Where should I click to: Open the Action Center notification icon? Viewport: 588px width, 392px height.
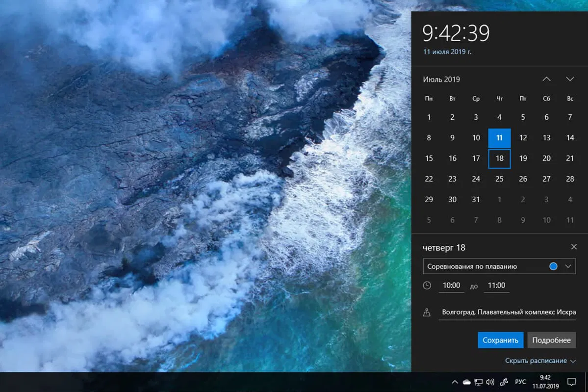[571, 381]
